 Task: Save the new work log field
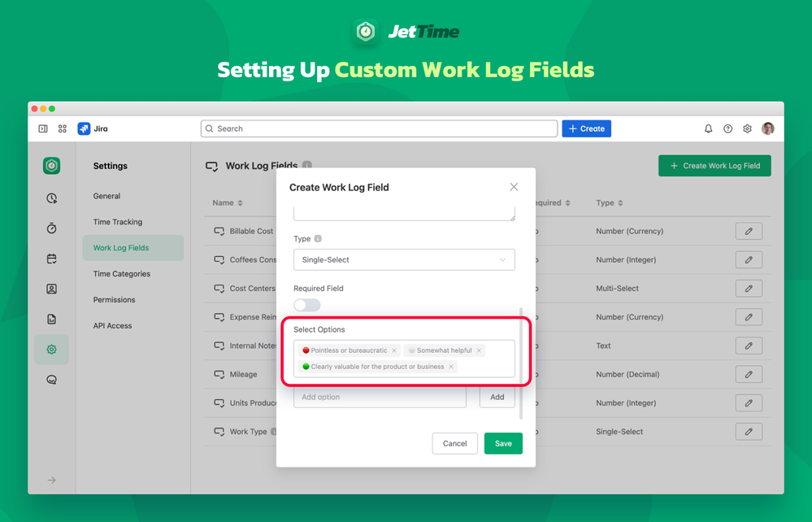pos(503,443)
